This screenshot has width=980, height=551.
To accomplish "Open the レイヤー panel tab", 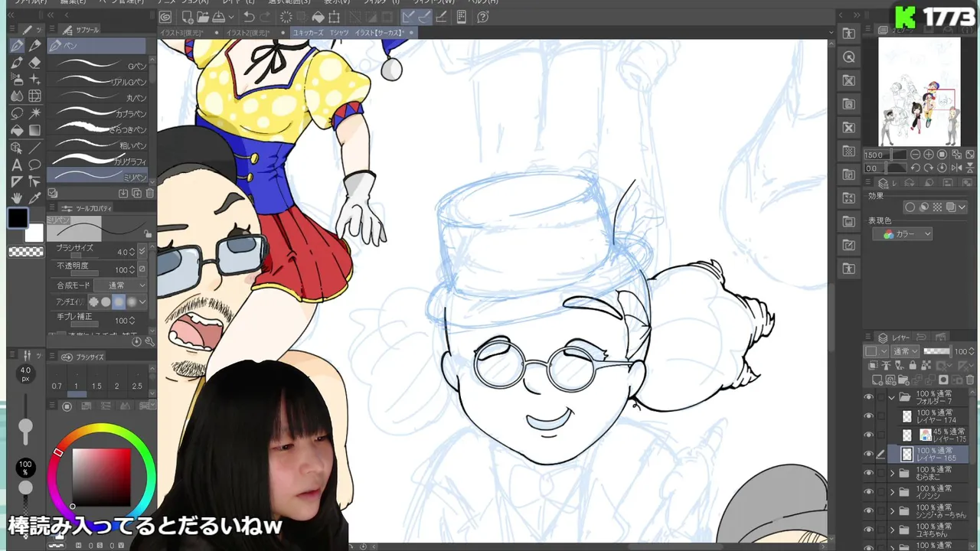I will click(893, 337).
